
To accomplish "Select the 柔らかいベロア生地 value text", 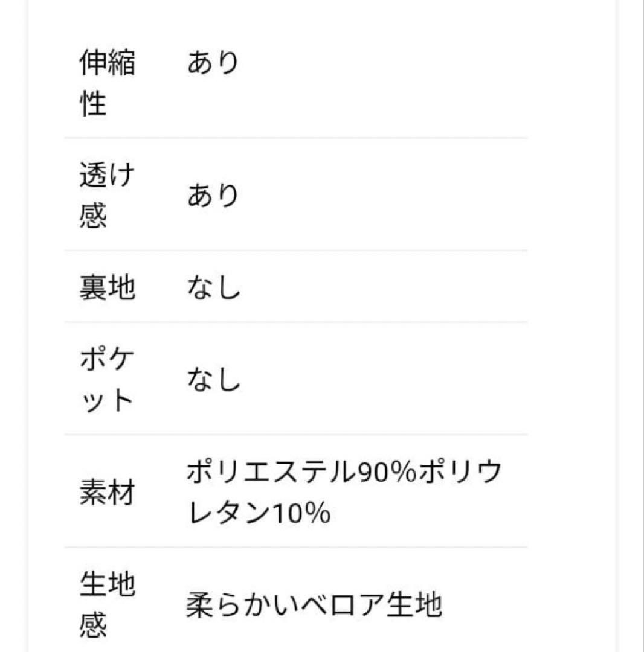I will point(314,604).
